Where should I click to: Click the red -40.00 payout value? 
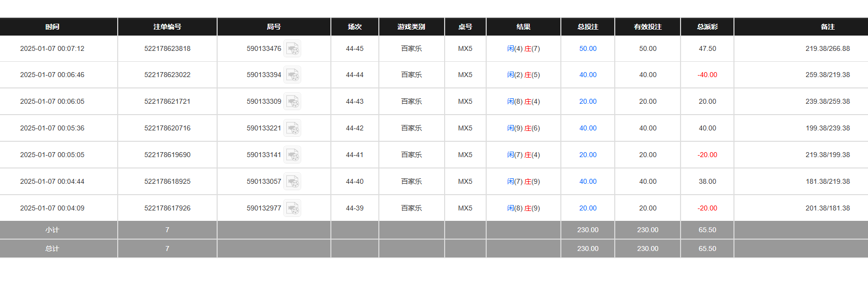click(707, 75)
